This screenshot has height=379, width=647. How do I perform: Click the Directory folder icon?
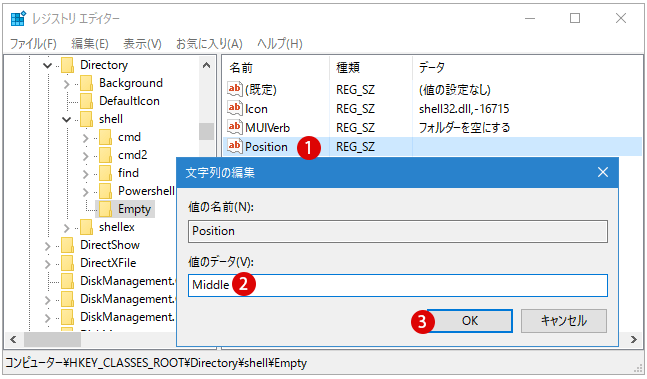pos(67,65)
